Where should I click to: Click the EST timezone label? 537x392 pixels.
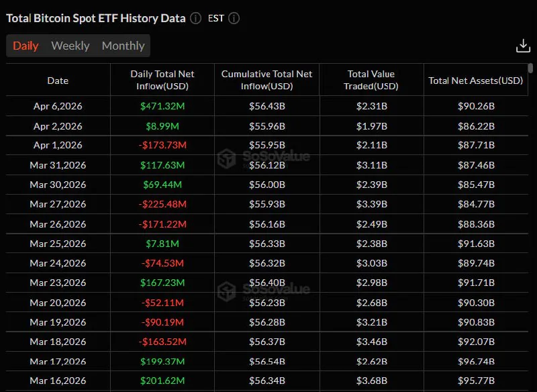(216, 19)
